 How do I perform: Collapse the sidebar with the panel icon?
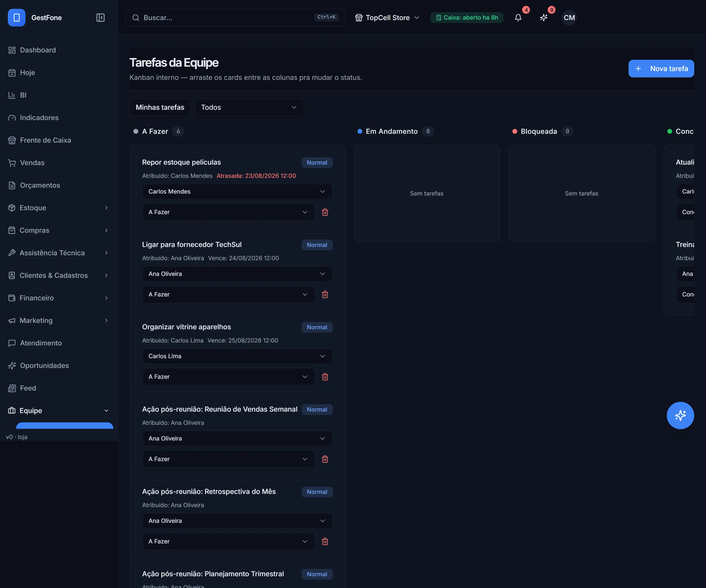(101, 17)
